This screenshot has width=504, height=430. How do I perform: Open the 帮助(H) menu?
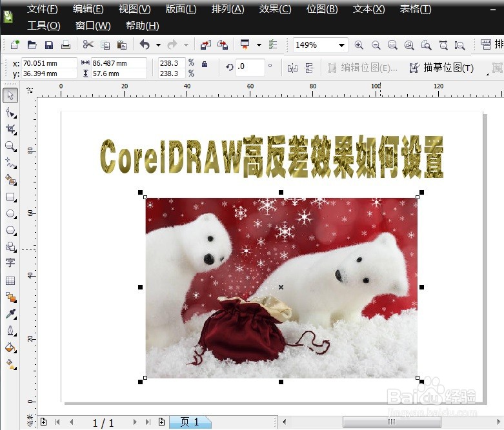[143, 25]
